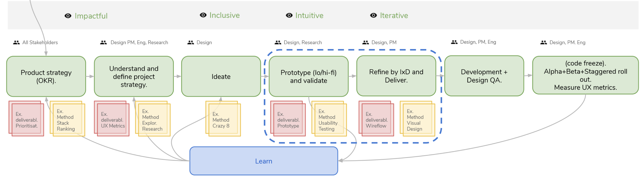Click the Design PM, Eng, Research label

139,43
